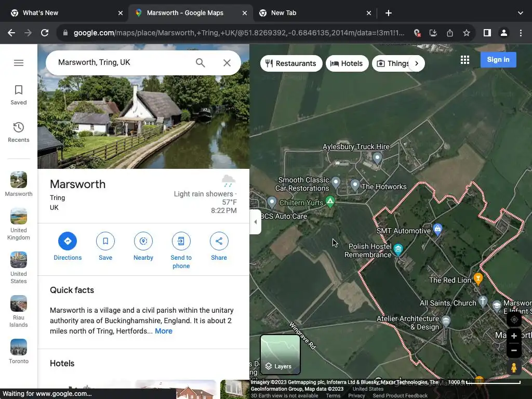The image size is (532, 399).
Task: Open the Layers map type switcher
Action: coord(280,354)
